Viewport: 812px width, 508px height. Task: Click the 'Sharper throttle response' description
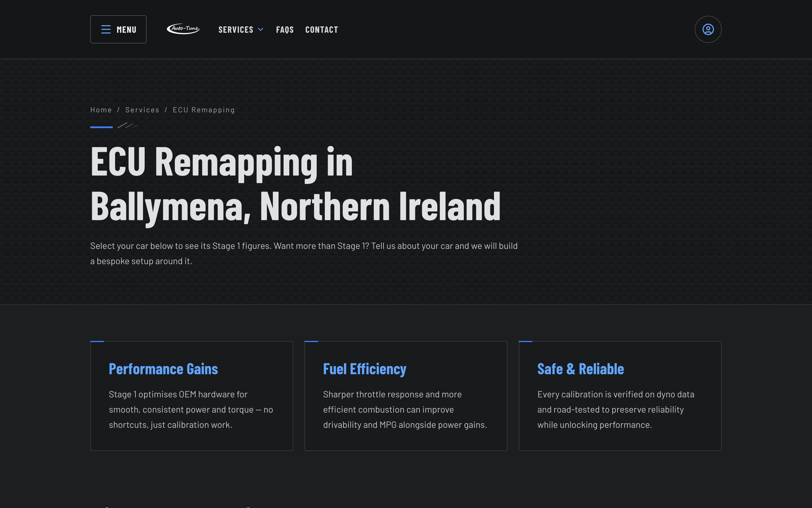tap(405, 409)
